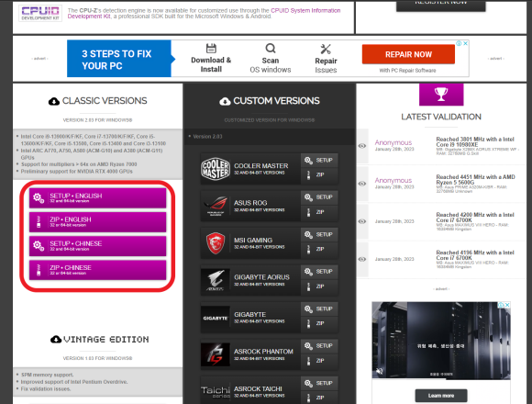Click the Vintage Edition heading
532x404 pixels.
(106, 339)
